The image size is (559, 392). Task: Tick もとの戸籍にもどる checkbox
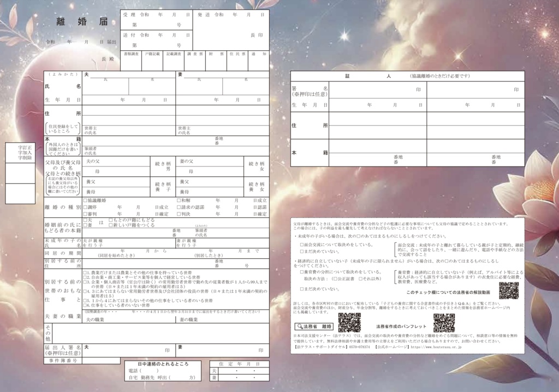point(111,221)
